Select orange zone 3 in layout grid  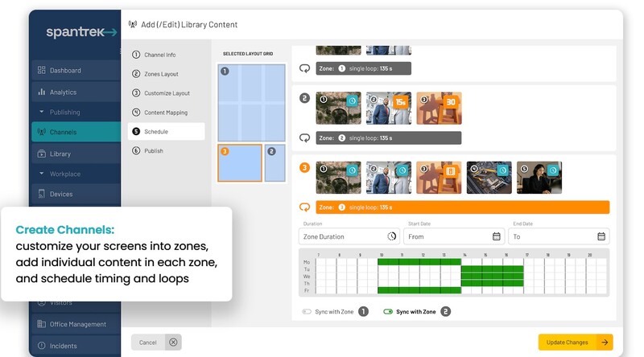[239, 163]
